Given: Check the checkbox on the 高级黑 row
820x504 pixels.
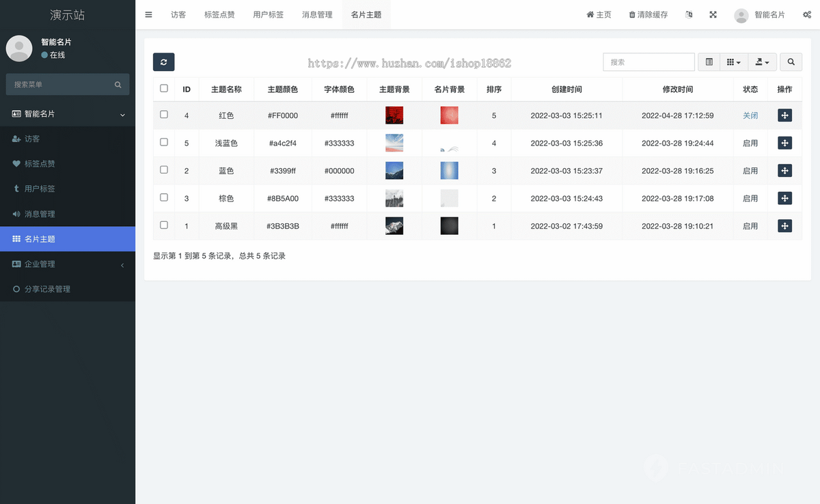Looking at the screenshot, I should 164,225.
